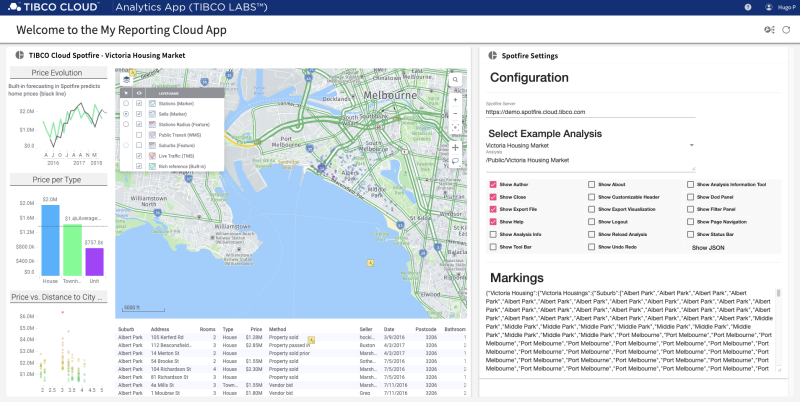
Task: Zoom out on the map with minus
Action: point(455,114)
